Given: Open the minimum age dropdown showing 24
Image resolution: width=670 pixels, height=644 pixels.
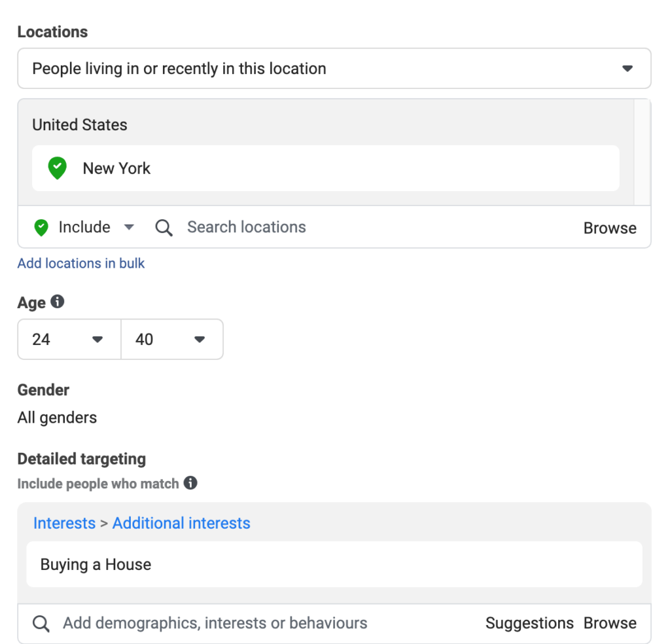Looking at the screenshot, I should point(69,339).
